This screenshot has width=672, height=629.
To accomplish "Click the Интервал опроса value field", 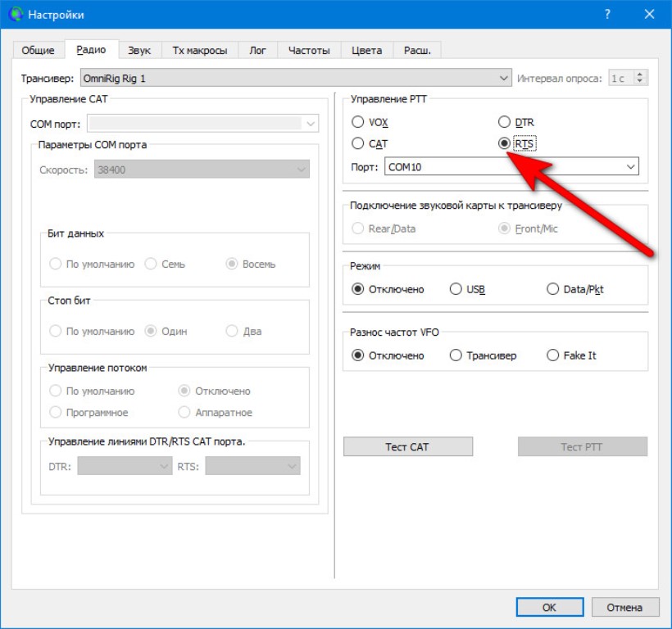I will (621, 78).
